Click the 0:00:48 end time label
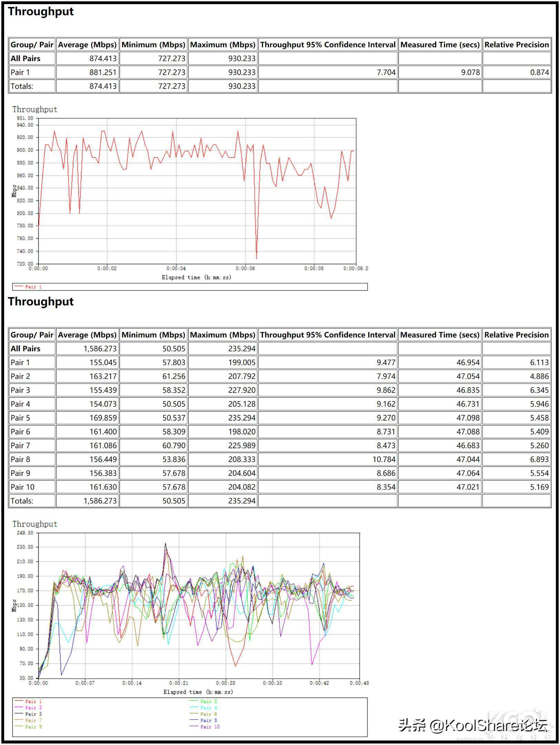This screenshot has width=560, height=745. [x=359, y=683]
